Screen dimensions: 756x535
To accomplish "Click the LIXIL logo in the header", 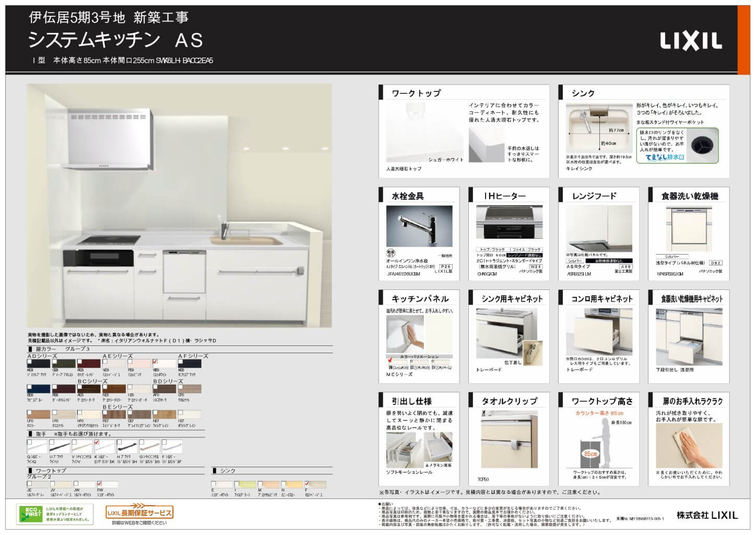I will pyautogui.click(x=690, y=41).
